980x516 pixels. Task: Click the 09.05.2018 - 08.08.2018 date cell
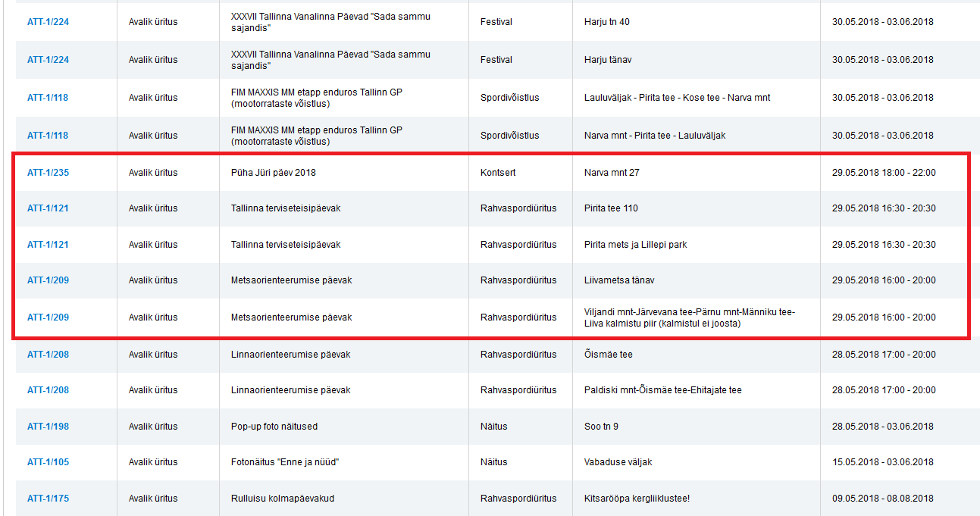883,499
